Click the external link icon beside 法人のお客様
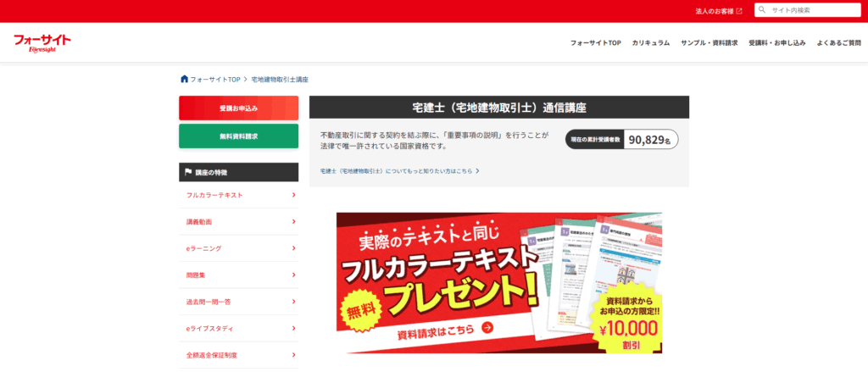Viewport: 868px width, 372px height. 739,10
